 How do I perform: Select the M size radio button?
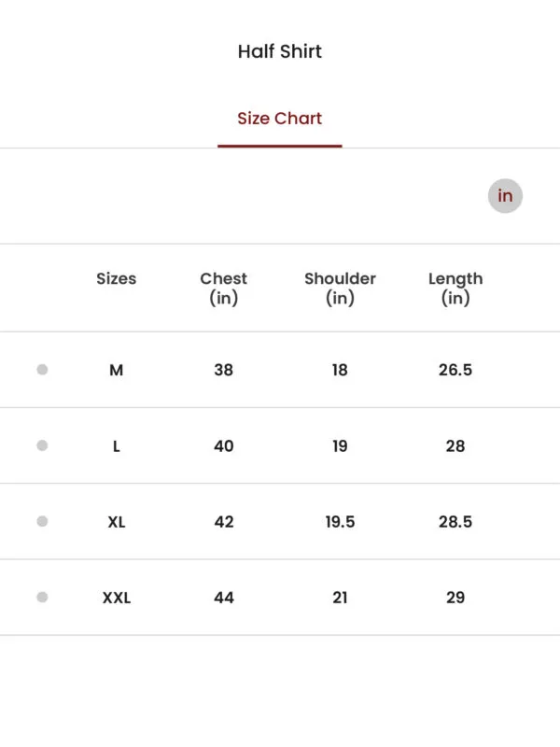click(x=42, y=370)
